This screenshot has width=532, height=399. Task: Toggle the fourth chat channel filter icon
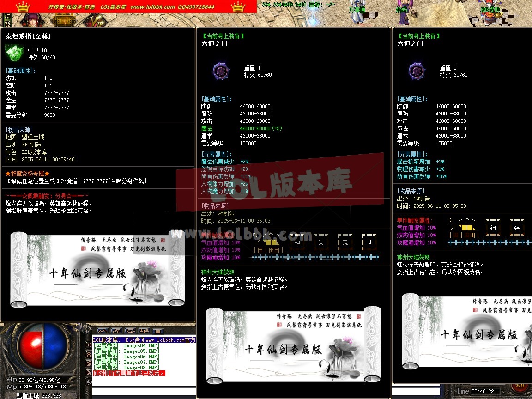coord(89,373)
